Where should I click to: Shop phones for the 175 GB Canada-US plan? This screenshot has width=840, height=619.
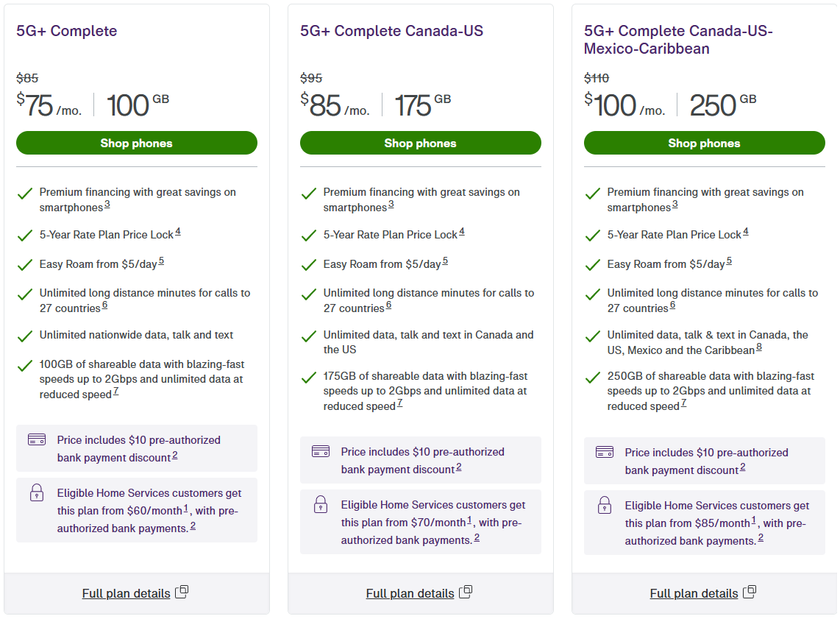coord(421,143)
